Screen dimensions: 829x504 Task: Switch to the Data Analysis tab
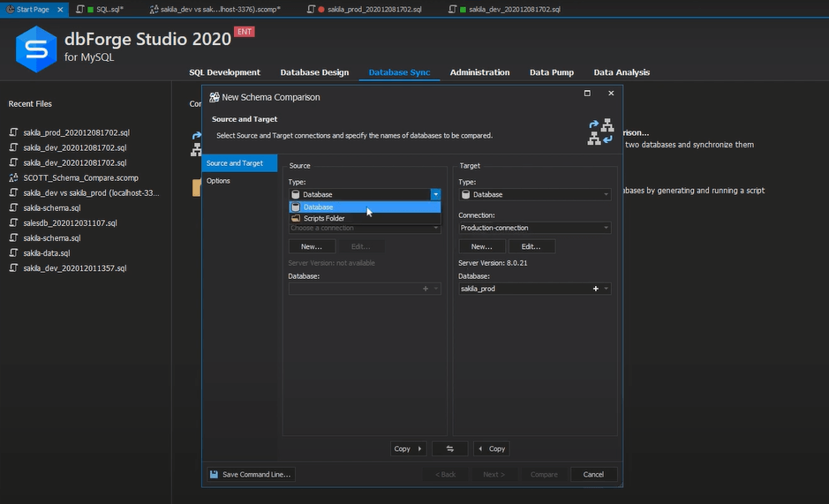[622, 72]
